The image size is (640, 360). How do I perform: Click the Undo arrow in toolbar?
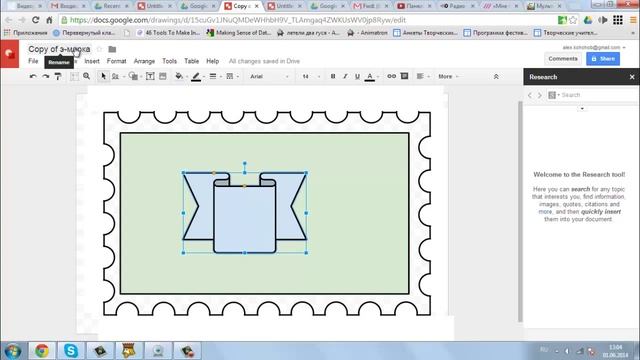coord(33,76)
